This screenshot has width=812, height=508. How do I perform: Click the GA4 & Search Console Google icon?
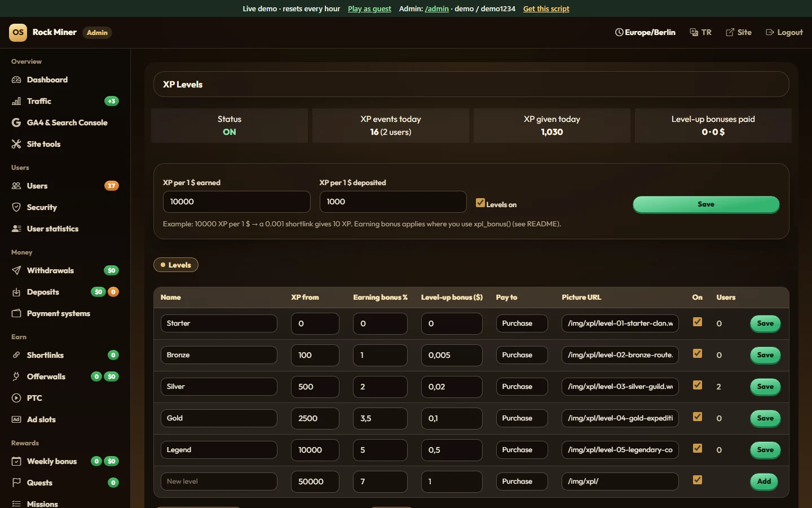[x=16, y=122]
